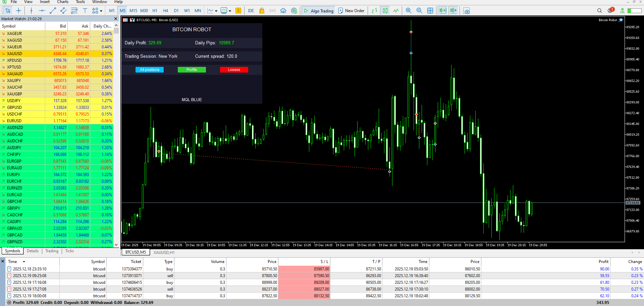Switch chart timeframe to D1
Image resolution: width=644 pixels, height=306 pixels.
[x=176, y=11]
